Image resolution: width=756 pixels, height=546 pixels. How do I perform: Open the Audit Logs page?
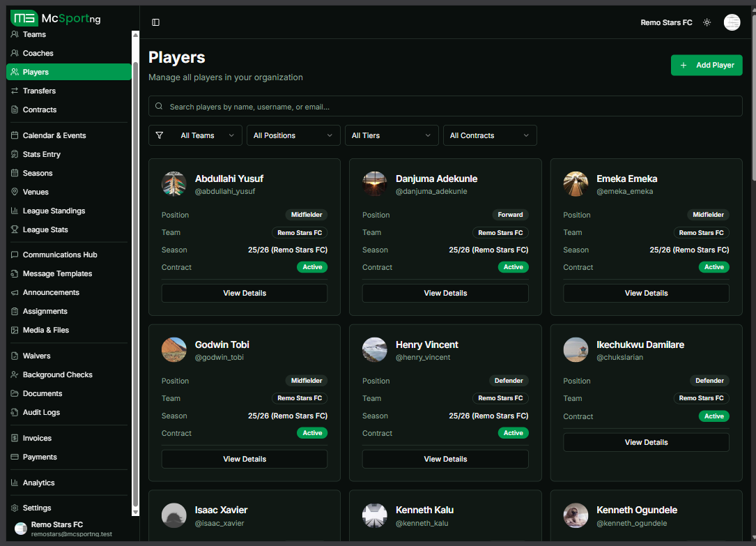40,412
